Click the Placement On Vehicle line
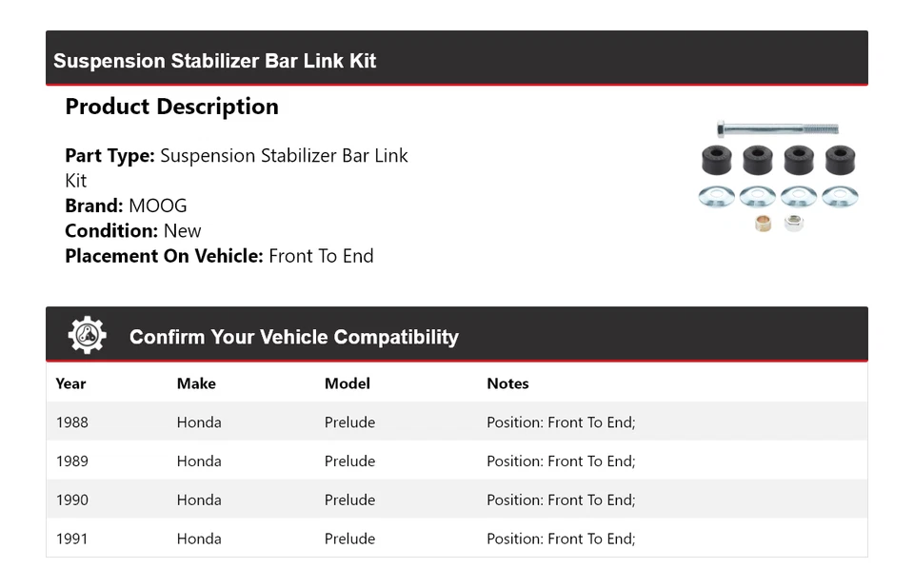914x588 pixels. coord(219,256)
